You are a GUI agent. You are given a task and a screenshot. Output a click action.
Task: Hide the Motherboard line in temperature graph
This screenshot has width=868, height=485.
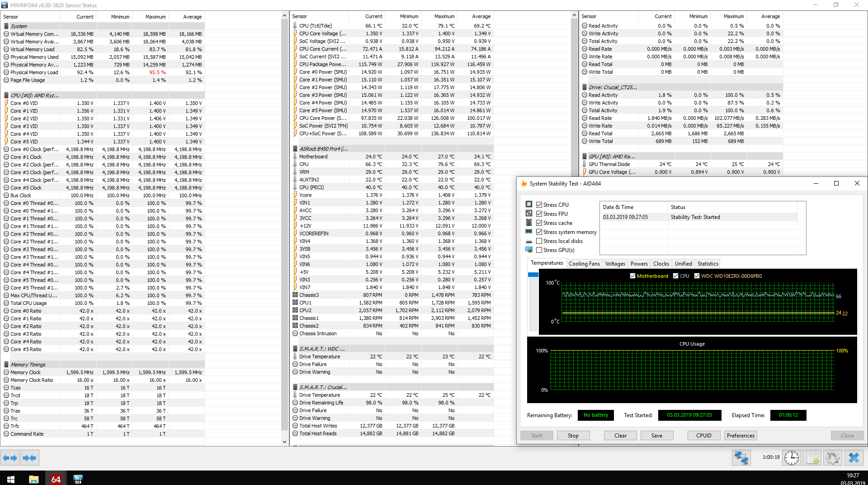[632, 276]
